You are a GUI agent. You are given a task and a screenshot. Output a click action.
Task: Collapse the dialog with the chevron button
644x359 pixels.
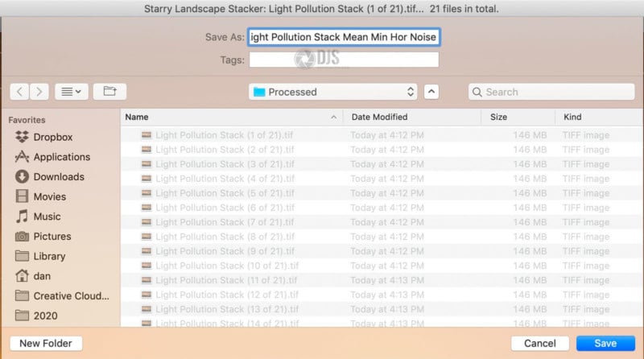pyautogui.click(x=431, y=92)
